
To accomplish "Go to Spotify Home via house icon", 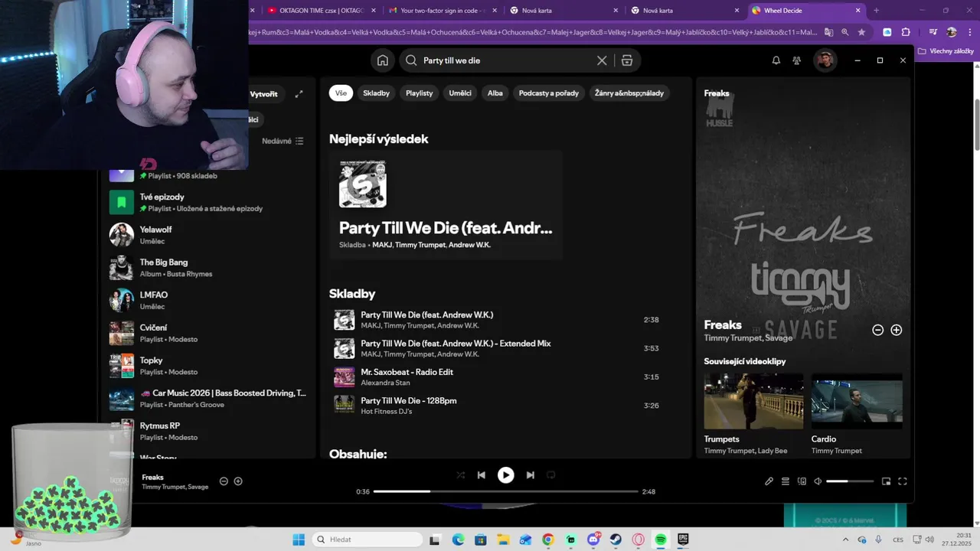I will 383,60.
